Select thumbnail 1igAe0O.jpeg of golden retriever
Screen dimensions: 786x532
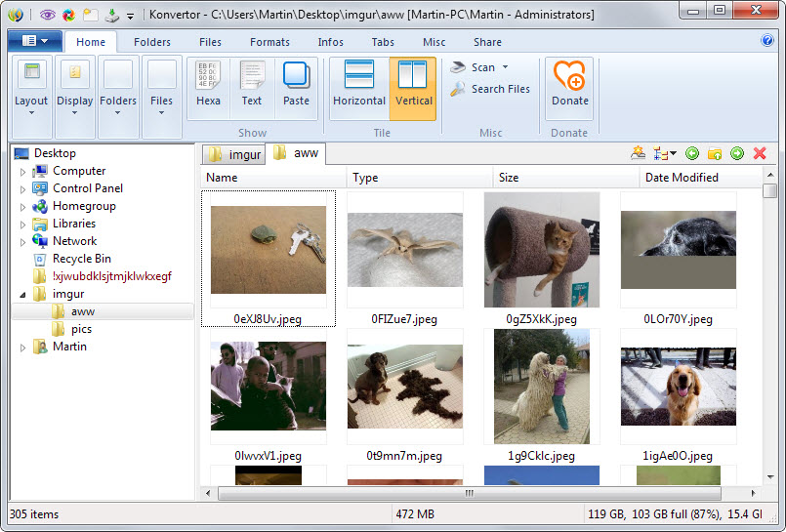pos(679,394)
